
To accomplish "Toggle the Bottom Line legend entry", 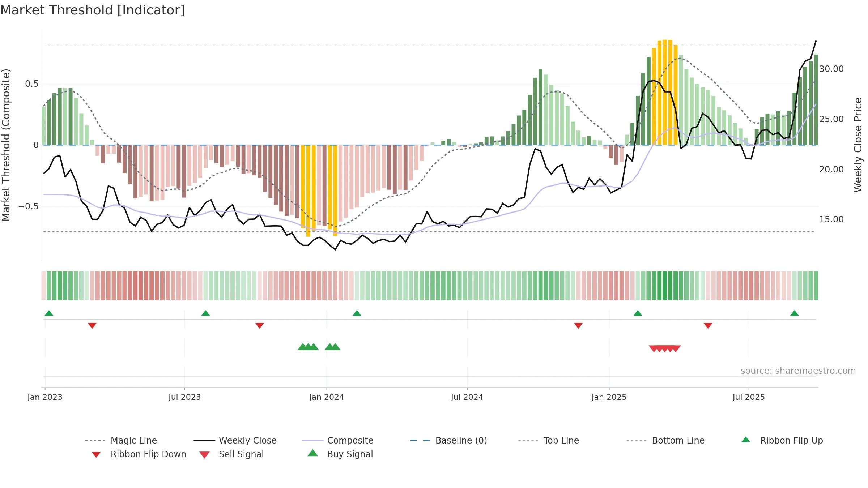I will [x=665, y=440].
